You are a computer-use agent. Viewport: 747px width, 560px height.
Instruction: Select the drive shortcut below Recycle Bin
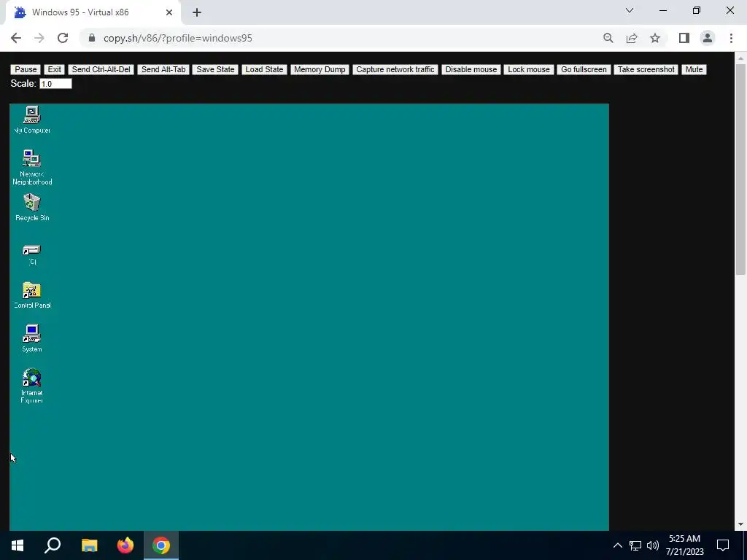coord(32,254)
